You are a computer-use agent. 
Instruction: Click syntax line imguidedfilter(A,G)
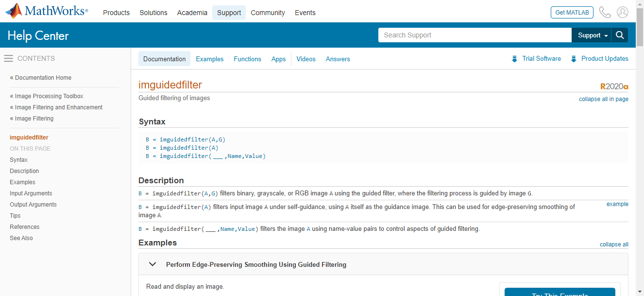pos(186,139)
